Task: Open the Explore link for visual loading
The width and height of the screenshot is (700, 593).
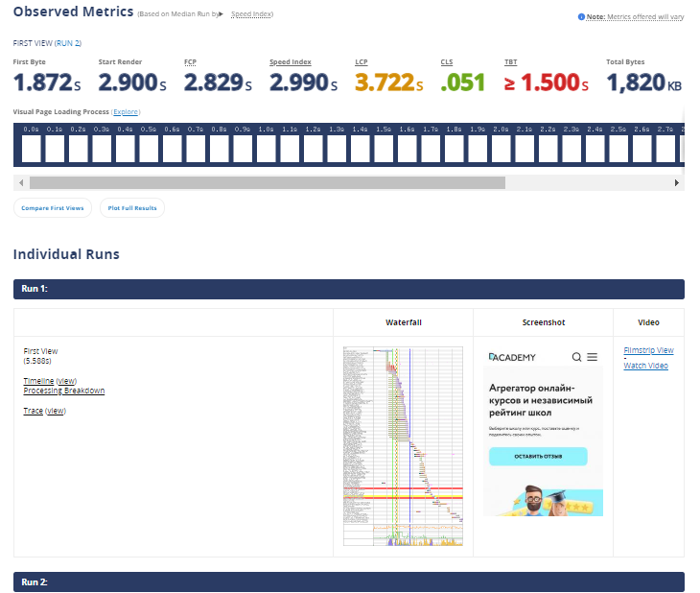Action: point(126,112)
